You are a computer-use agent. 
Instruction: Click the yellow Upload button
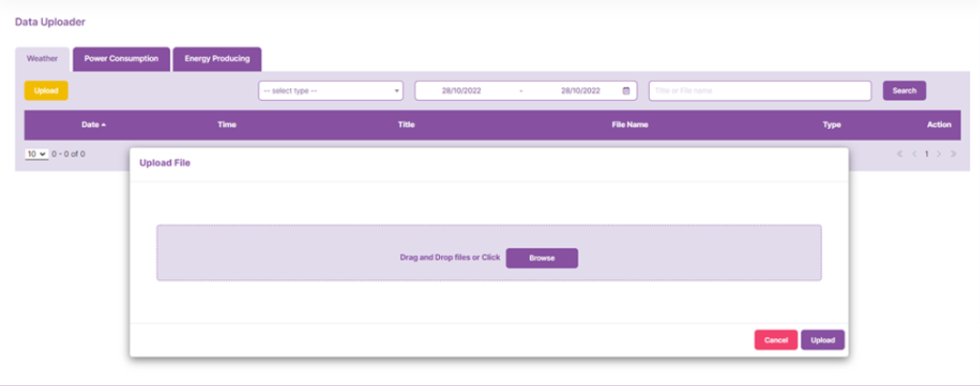[46, 91]
